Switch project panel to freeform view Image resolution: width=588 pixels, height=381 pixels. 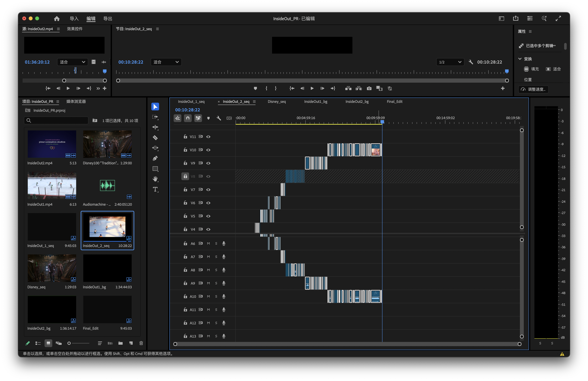pyautogui.click(x=59, y=343)
